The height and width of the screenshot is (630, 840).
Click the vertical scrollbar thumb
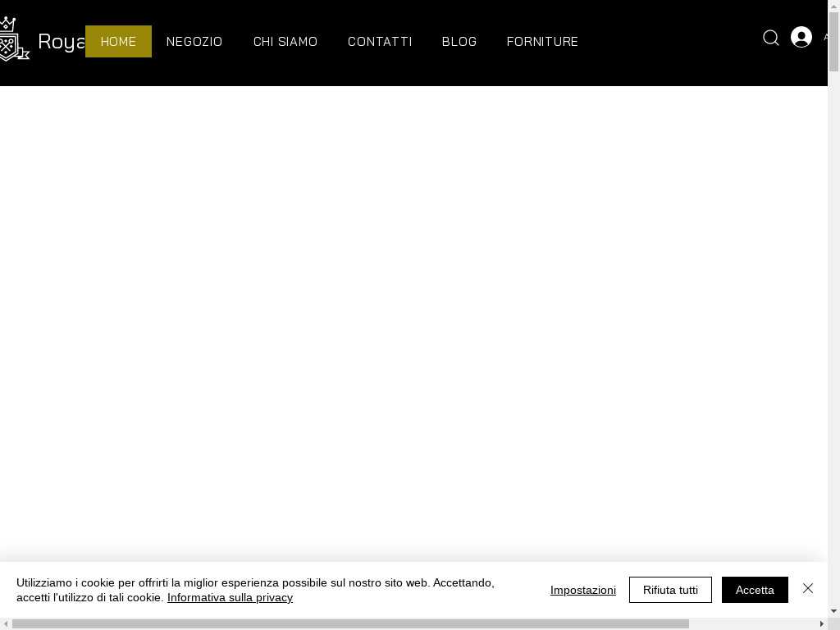click(833, 41)
